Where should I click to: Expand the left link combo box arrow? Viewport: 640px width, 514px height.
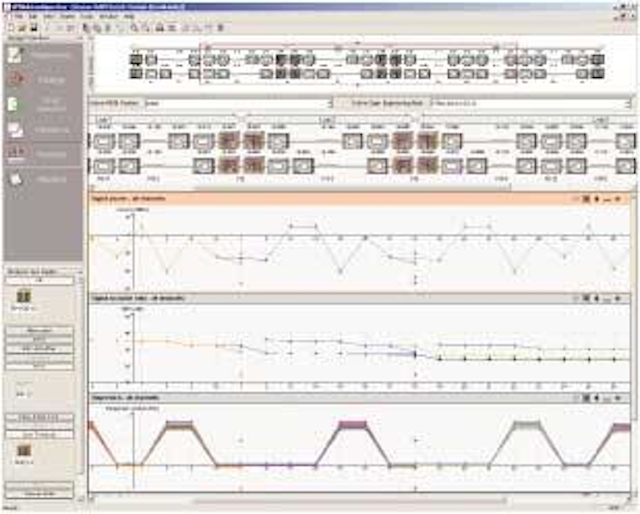tap(330, 103)
